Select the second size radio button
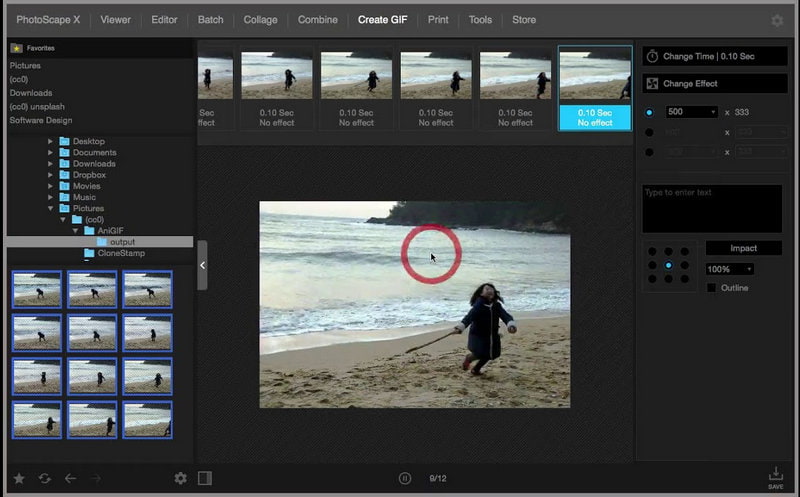The height and width of the screenshot is (497, 800). (649, 132)
